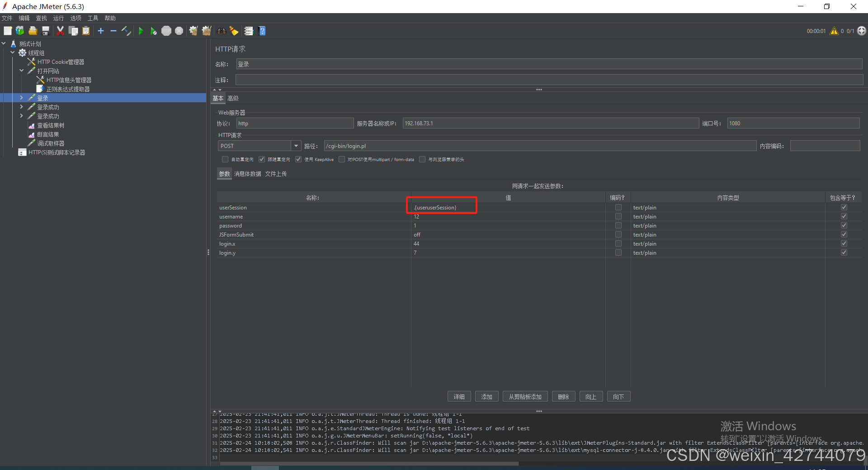This screenshot has height=470, width=868.
Task: Click the 向上 button
Action: [591, 397]
